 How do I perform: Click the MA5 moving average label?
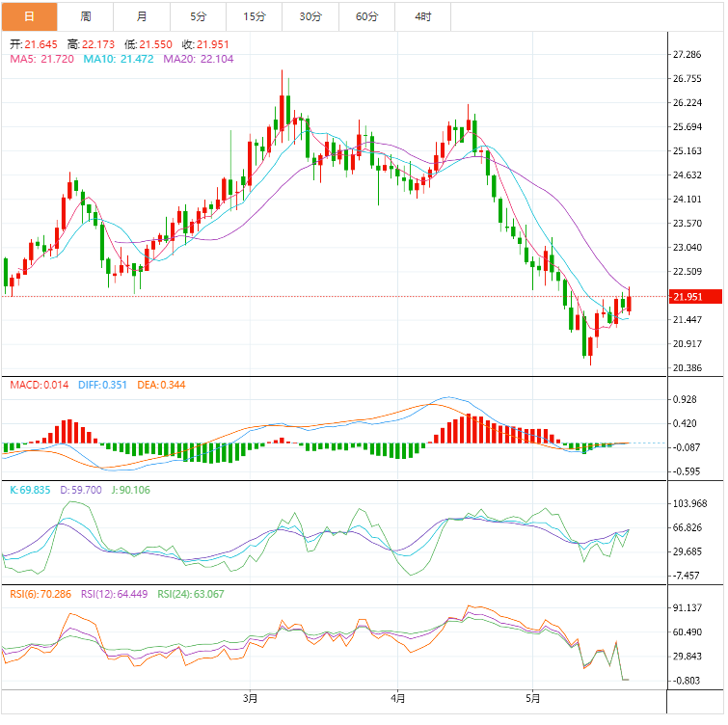point(41,59)
